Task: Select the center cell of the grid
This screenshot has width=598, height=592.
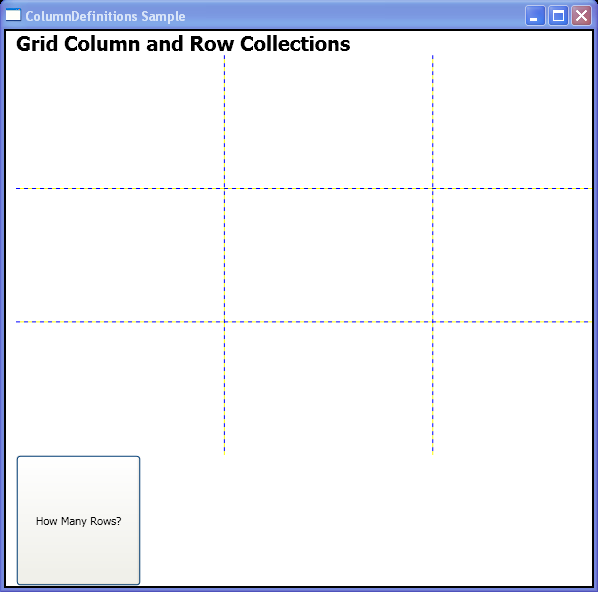Action: (328, 255)
